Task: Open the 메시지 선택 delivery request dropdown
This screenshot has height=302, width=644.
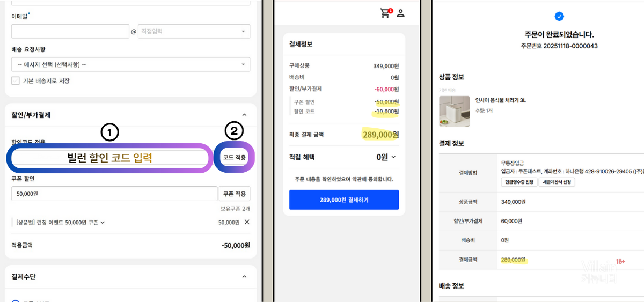Action: (131, 64)
